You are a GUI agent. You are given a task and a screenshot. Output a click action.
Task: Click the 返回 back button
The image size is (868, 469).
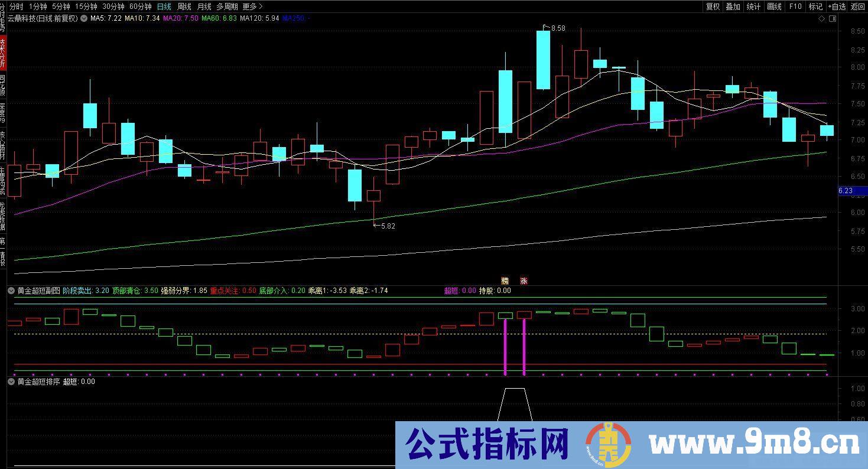pyautogui.click(x=857, y=6)
